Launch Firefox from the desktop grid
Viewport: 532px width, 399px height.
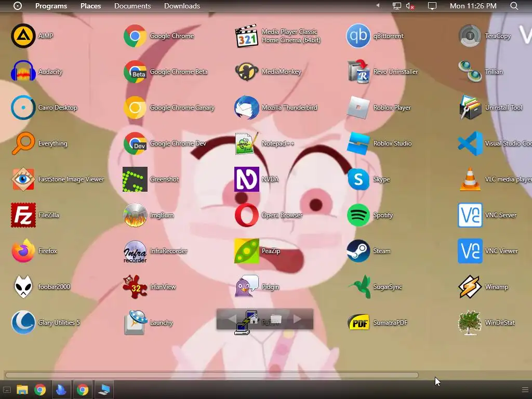point(23,251)
